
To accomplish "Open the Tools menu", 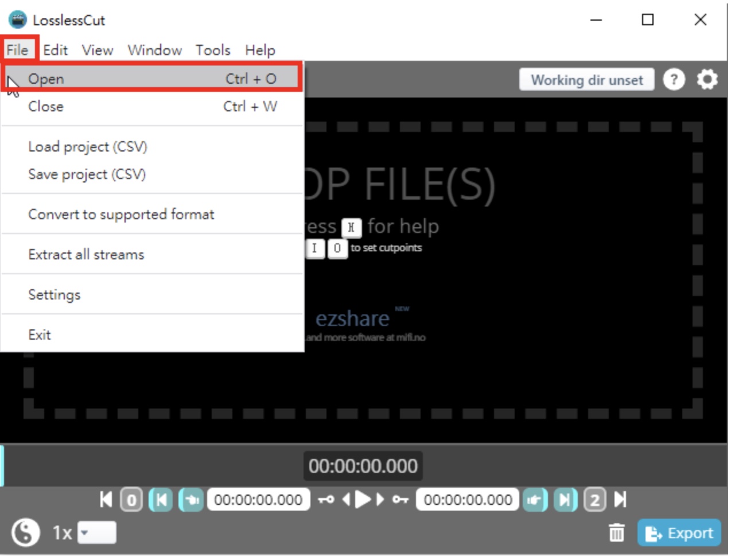I will point(213,50).
